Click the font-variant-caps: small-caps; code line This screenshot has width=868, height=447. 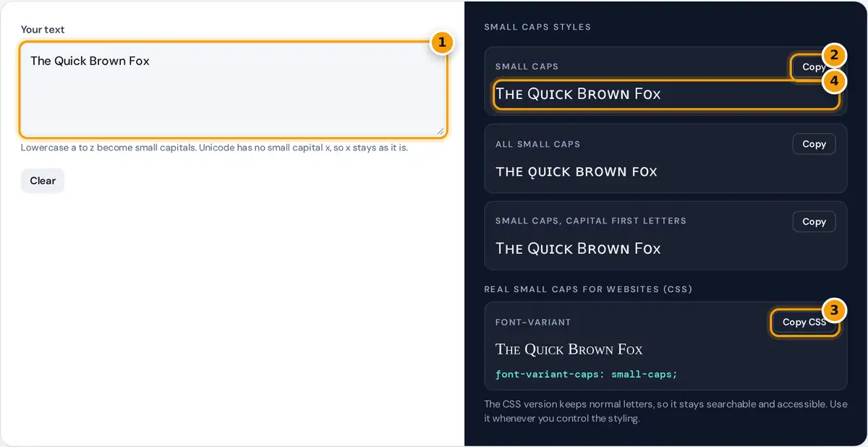coord(586,374)
